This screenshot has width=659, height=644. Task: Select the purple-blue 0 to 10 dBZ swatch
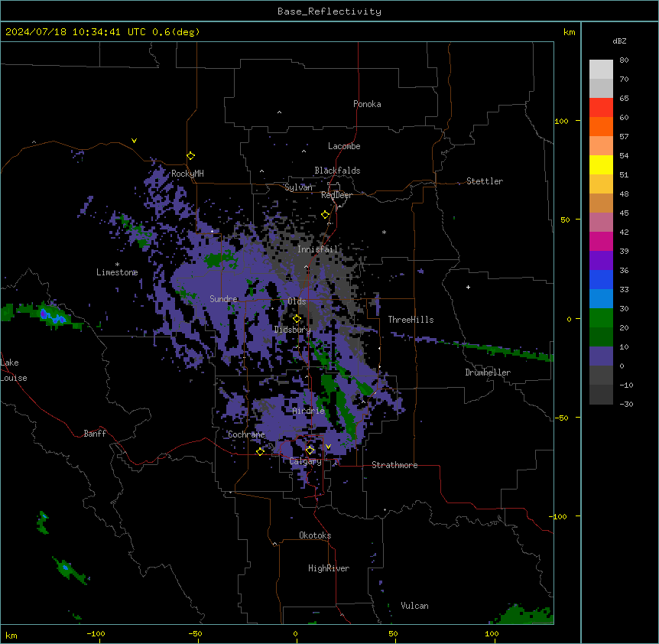pos(601,356)
